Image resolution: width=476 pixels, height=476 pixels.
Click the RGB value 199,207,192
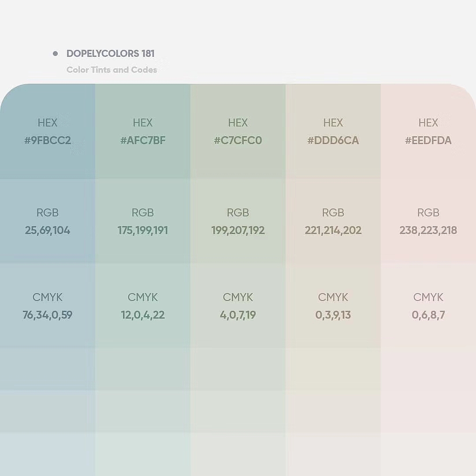click(x=238, y=231)
